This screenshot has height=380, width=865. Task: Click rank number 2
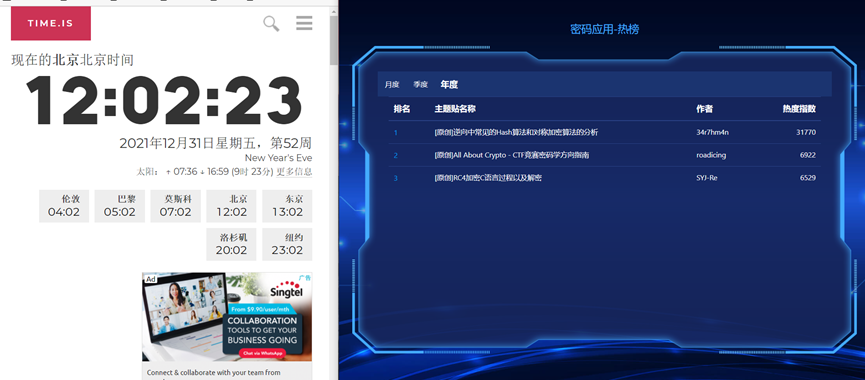[x=396, y=156]
